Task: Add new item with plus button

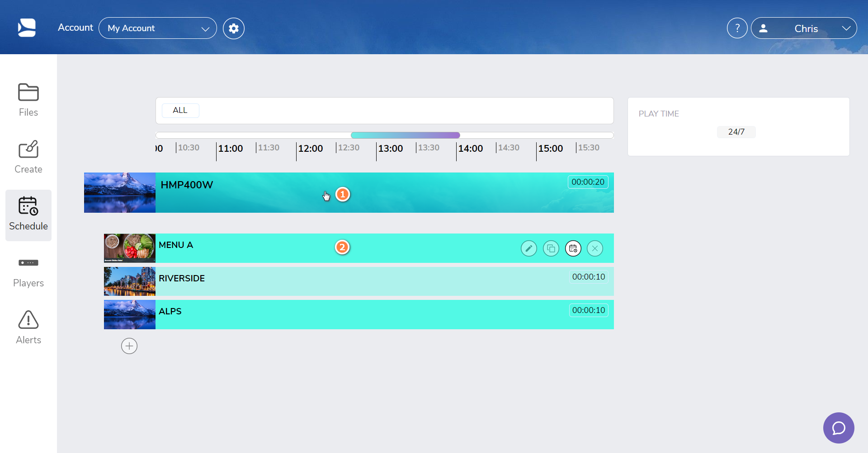Action: (129, 346)
